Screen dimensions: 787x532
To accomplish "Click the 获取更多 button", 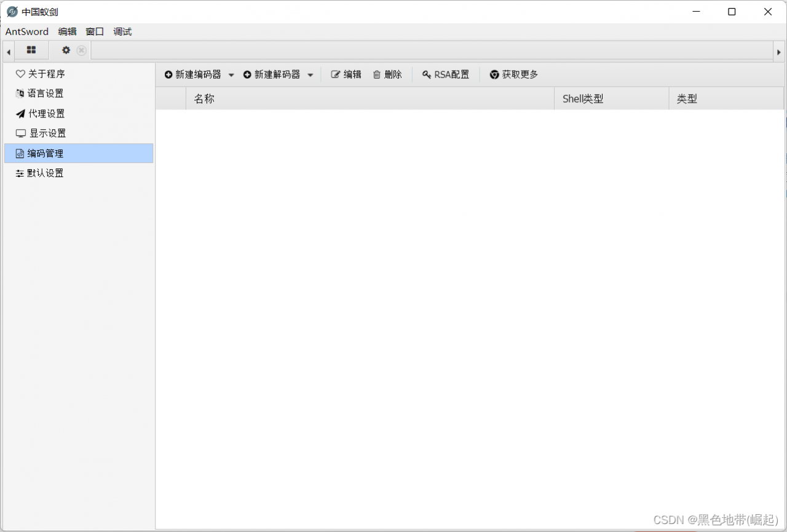I will point(514,74).
